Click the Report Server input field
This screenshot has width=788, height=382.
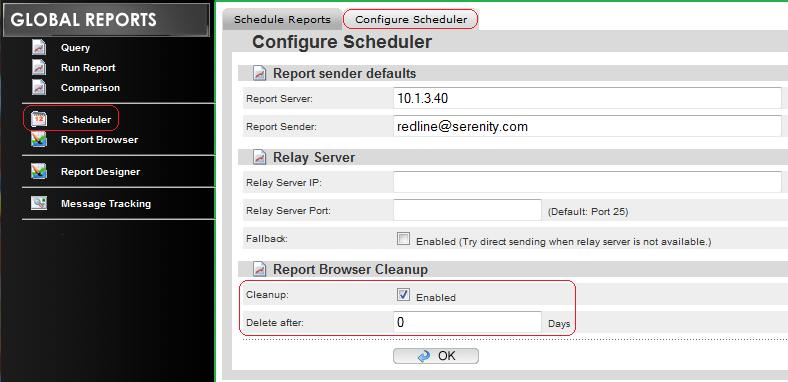[587, 98]
